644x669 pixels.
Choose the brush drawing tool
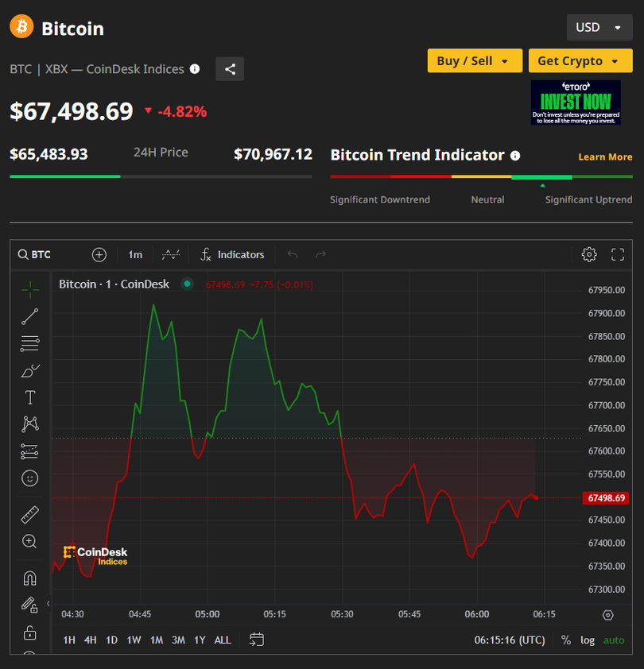tap(30, 370)
